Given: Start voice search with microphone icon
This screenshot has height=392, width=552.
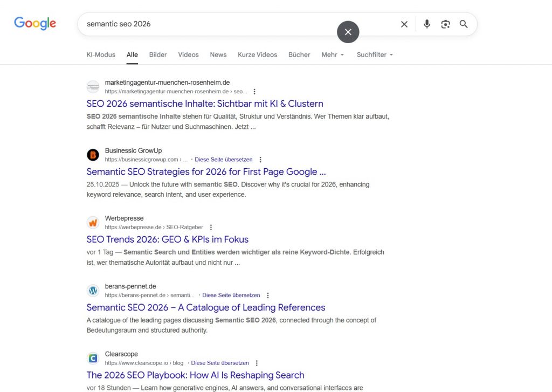Looking at the screenshot, I should click(427, 24).
